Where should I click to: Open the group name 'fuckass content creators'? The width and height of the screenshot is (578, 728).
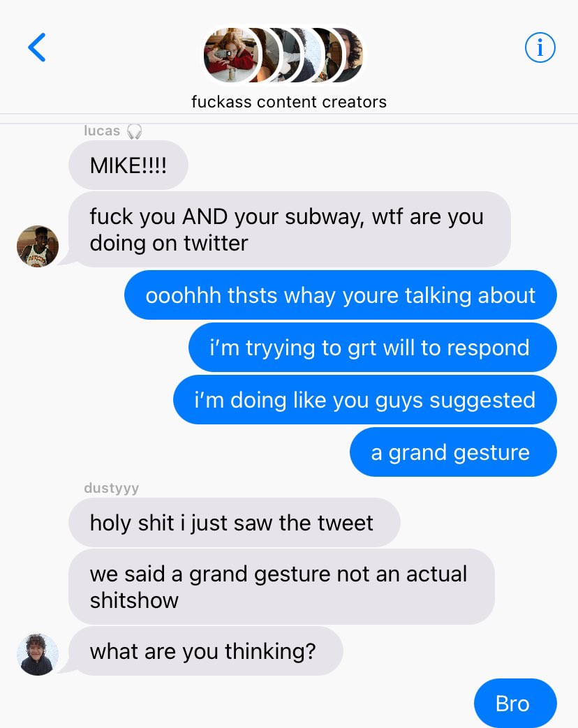pyautogui.click(x=289, y=102)
